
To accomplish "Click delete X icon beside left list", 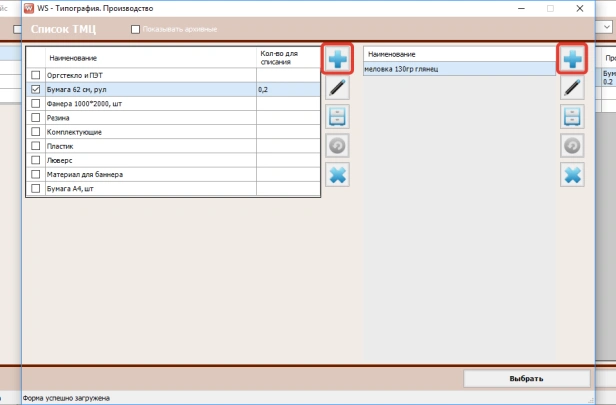I will click(x=338, y=174).
